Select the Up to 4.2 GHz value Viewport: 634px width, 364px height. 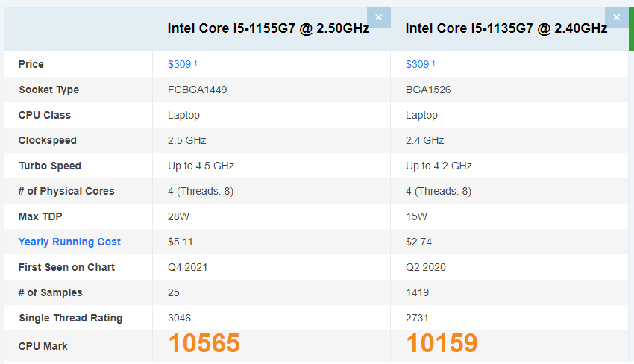coord(439,166)
